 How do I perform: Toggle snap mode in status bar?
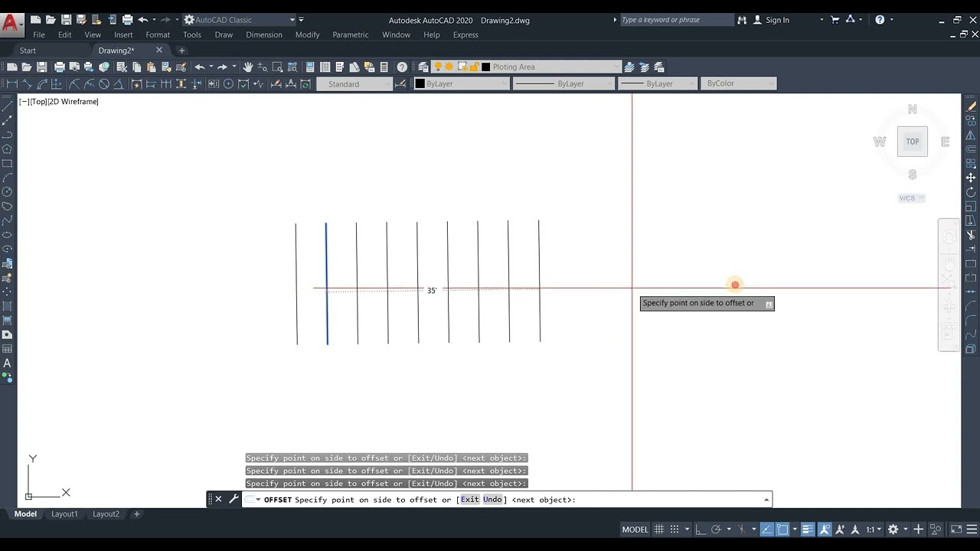click(675, 529)
